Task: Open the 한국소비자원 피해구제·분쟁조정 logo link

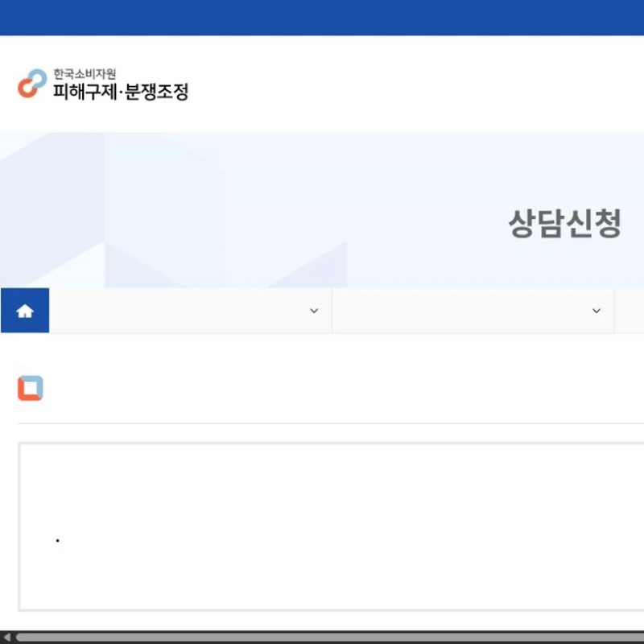Action: click(x=103, y=85)
